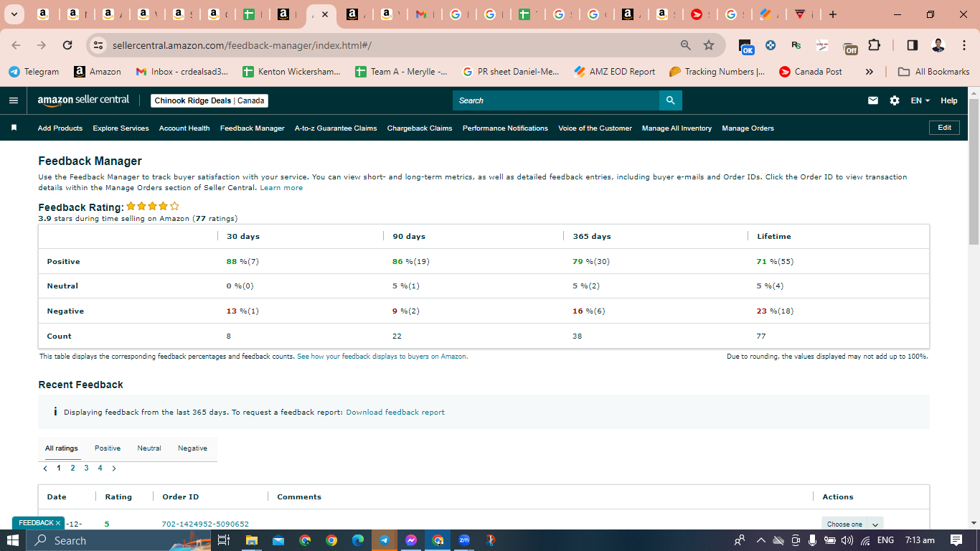Open the Seller Central settings gear

click(895, 100)
